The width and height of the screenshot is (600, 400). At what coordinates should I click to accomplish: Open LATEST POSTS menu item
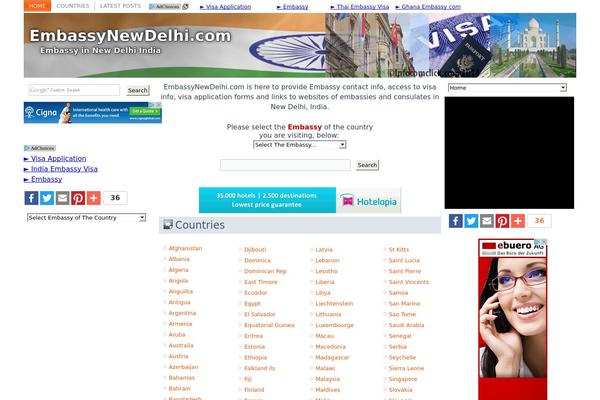point(120,6)
